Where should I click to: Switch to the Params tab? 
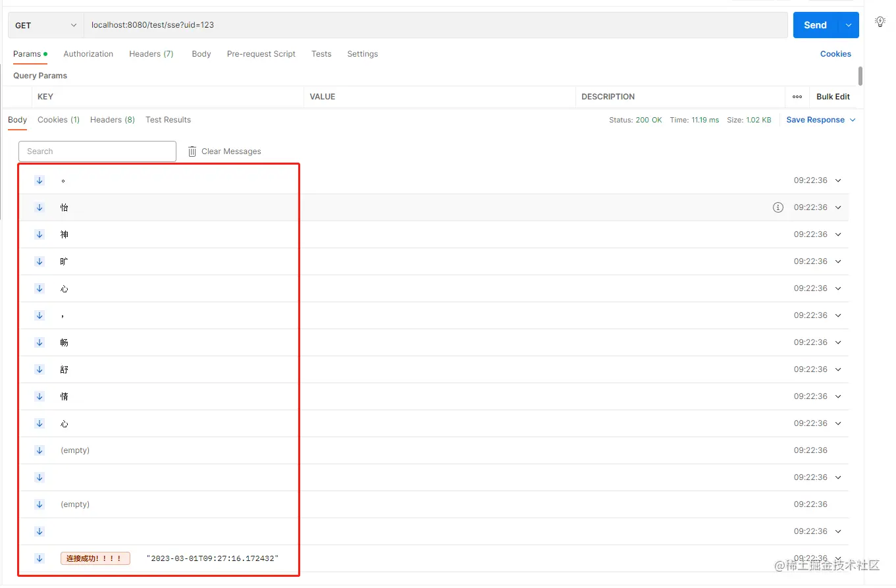30,54
